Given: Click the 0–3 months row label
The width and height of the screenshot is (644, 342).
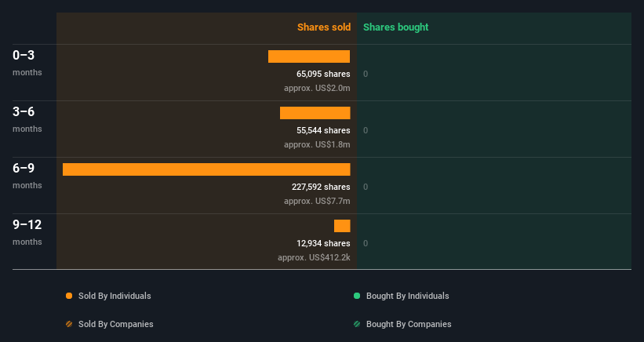Looking at the screenshot, I should (x=27, y=63).
